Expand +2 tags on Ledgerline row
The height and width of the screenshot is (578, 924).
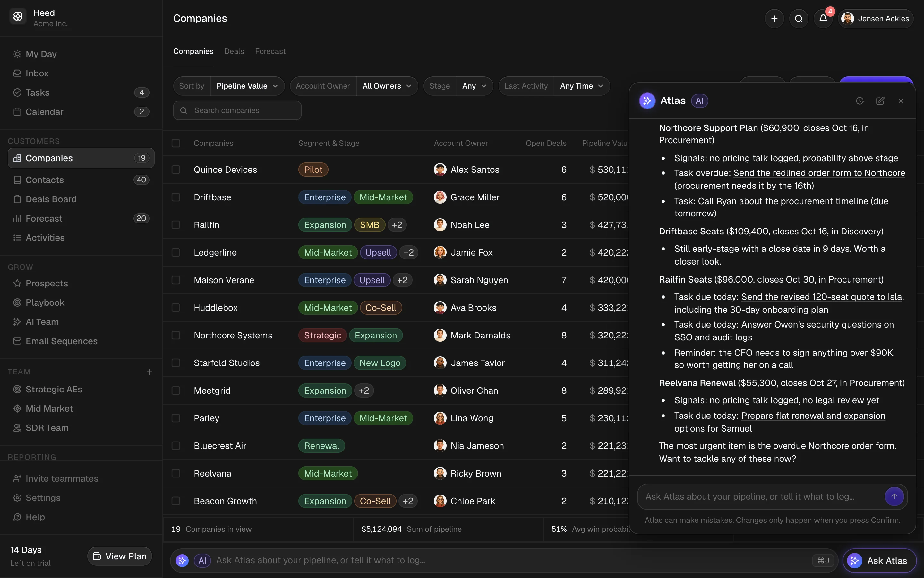pos(408,252)
